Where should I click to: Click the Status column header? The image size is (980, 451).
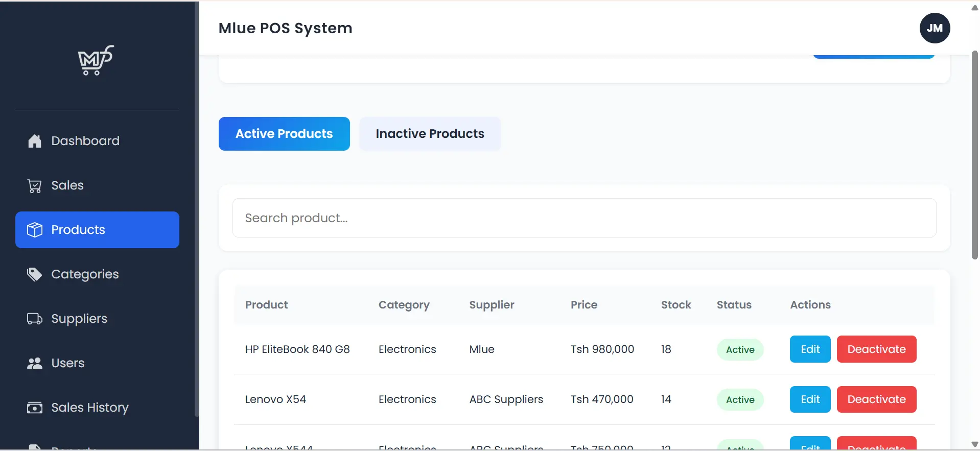click(x=734, y=305)
